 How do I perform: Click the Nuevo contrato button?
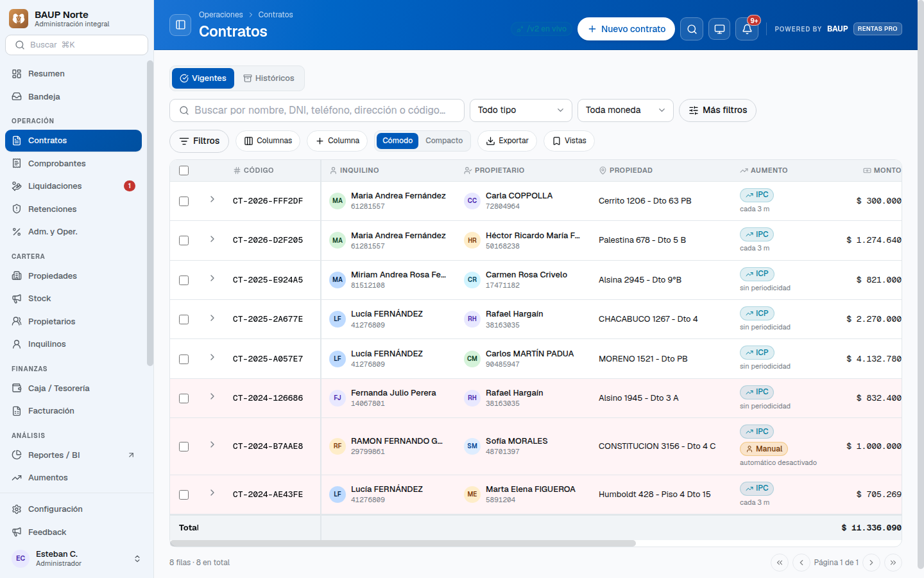tap(626, 29)
